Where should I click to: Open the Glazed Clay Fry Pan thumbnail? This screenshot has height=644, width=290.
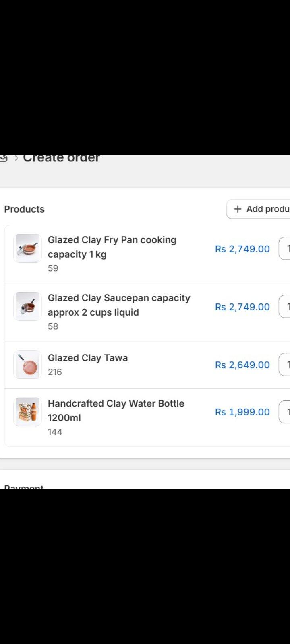[x=27, y=248]
